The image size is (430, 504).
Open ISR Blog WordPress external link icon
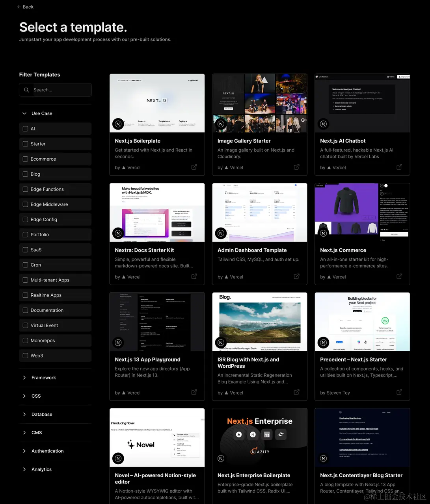(297, 392)
